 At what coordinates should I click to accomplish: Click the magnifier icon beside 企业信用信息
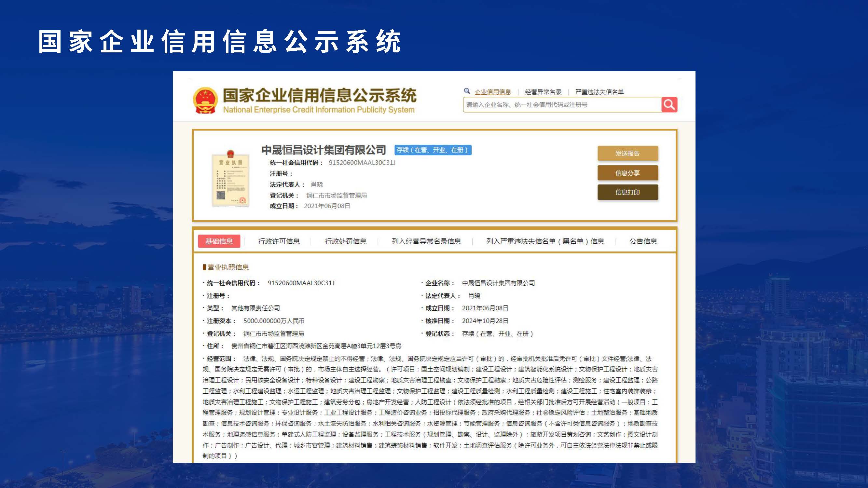click(467, 91)
